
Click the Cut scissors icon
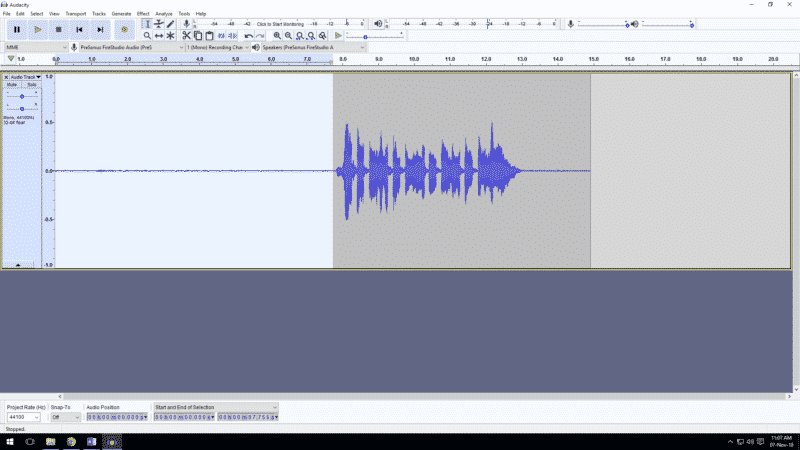[186, 35]
